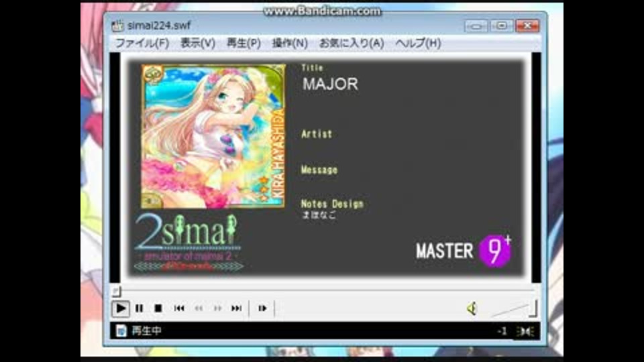The image size is (644, 362).
Task: Skip to next track with skip-forward icon
Action: (237, 308)
